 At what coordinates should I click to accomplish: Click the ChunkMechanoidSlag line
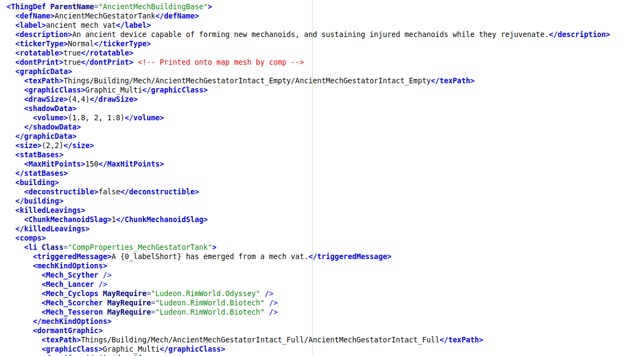(x=116, y=219)
